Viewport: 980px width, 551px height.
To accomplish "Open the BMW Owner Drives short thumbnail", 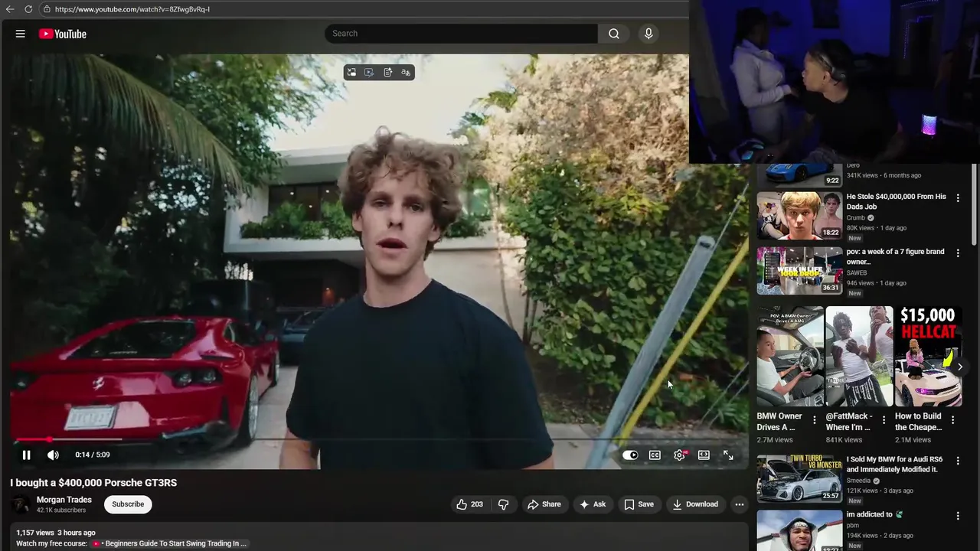I will point(790,357).
